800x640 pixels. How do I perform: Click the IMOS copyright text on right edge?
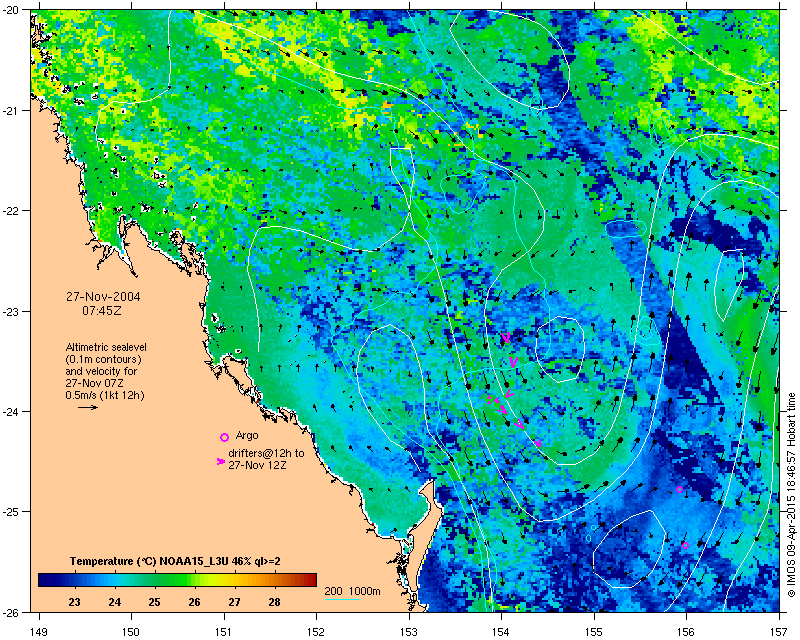point(791,494)
